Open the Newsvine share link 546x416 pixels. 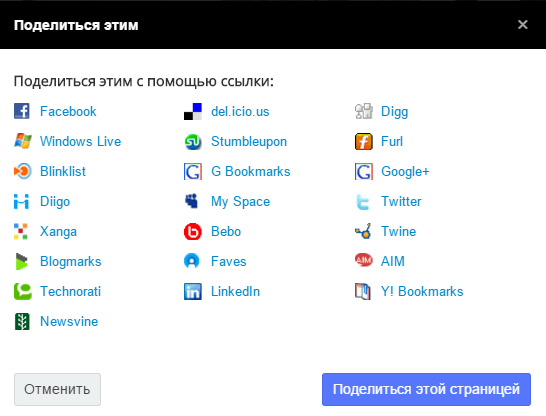(x=69, y=321)
